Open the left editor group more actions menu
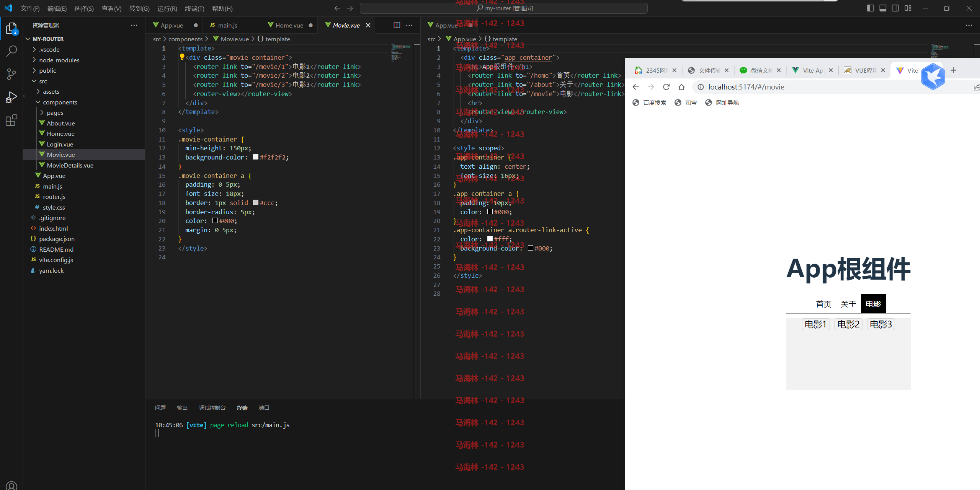The image size is (980, 490). tap(409, 25)
